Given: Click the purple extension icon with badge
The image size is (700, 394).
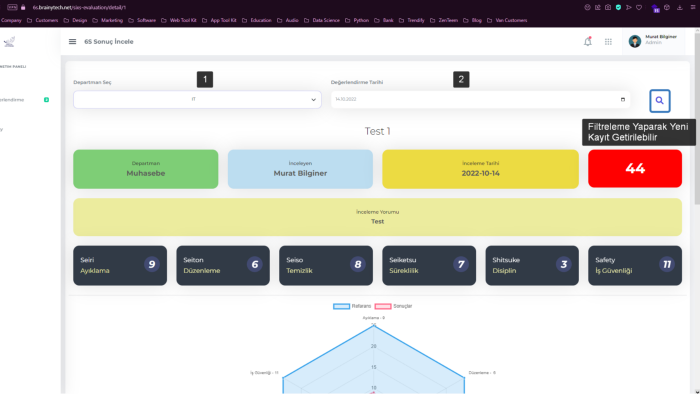Looking at the screenshot, I should (655, 8).
